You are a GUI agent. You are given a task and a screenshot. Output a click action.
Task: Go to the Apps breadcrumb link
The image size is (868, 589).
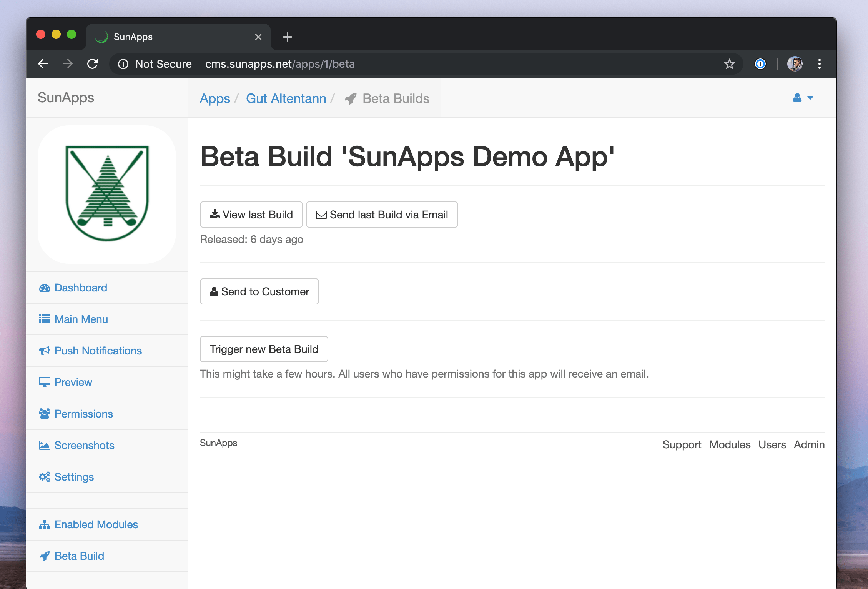click(x=215, y=98)
